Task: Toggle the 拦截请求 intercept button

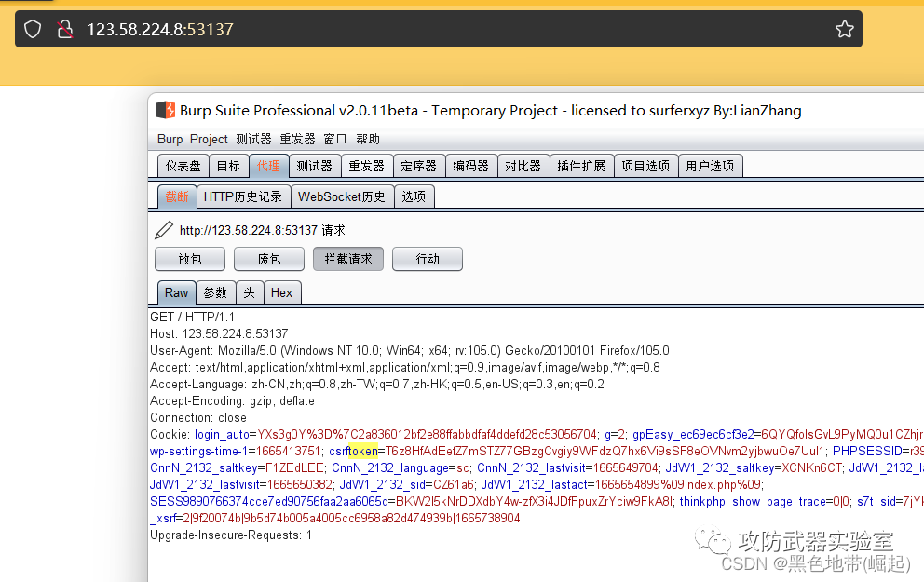Action: [348, 259]
